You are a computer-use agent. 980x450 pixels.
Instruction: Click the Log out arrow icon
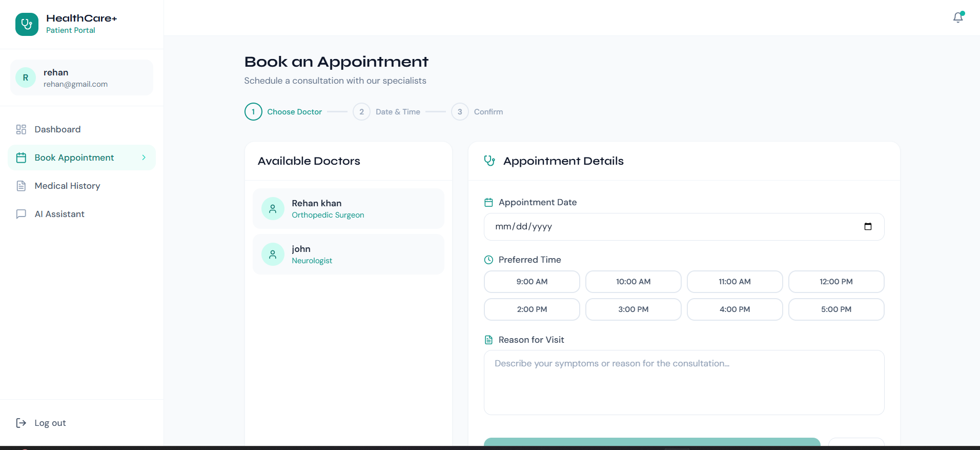pyautogui.click(x=21, y=423)
